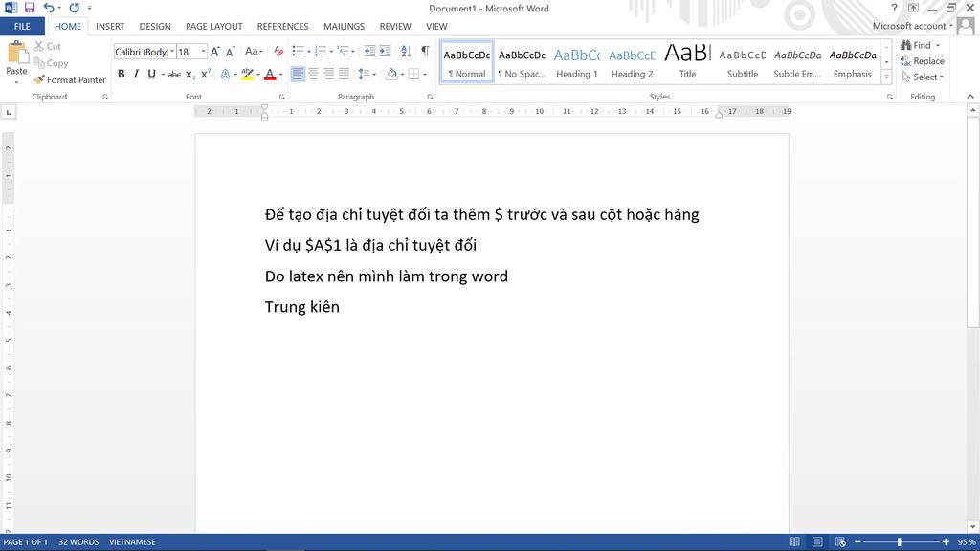The width and height of the screenshot is (980, 551).
Task: Decrease the paragraph indent
Action: [x=370, y=52]
